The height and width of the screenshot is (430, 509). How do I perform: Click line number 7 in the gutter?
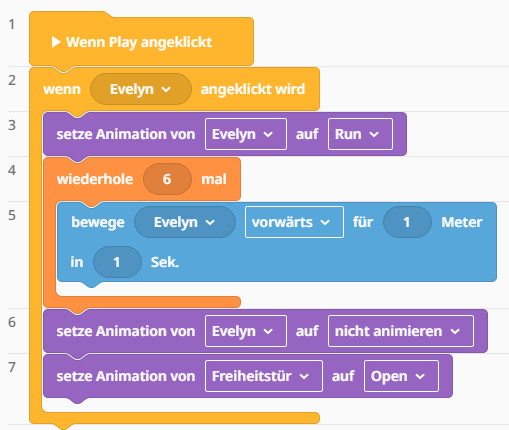click(x=12, y=367)
